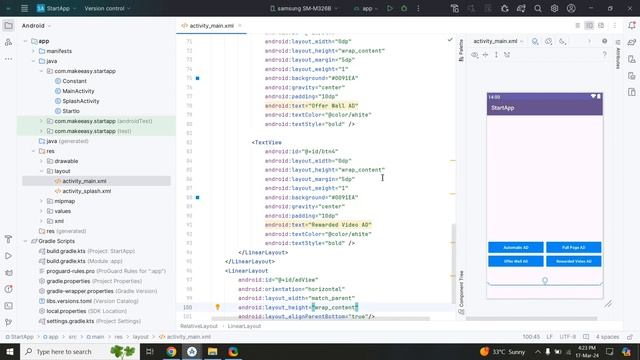Switch editor to Design only view
This screenshot has width=640, height=360.
pos(601,26)
